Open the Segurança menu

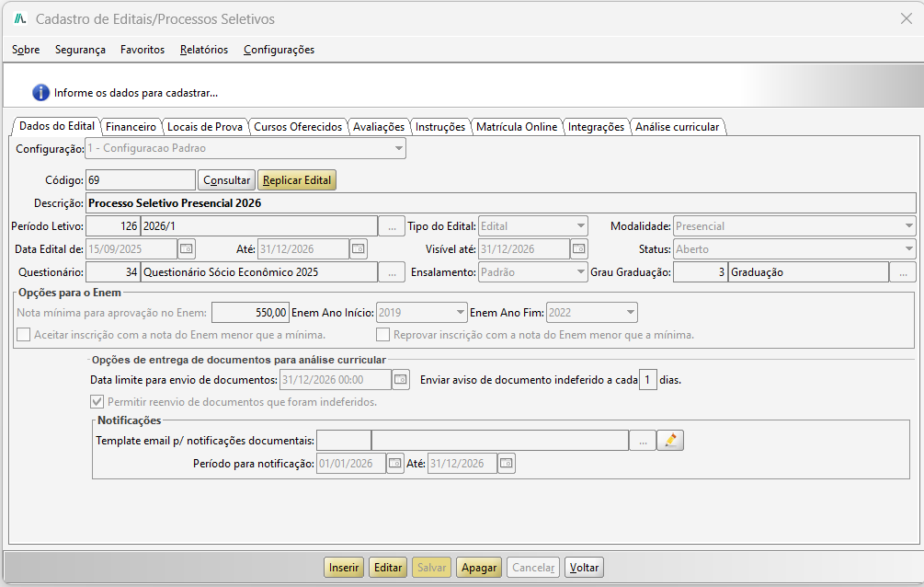(80, 50)
